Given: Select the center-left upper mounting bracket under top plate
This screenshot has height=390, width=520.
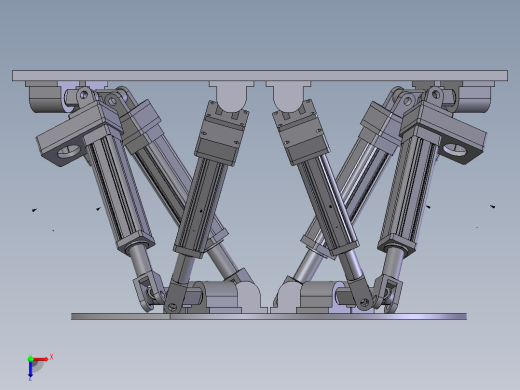Looking at the screenshot, I should [x=232, y=96].
